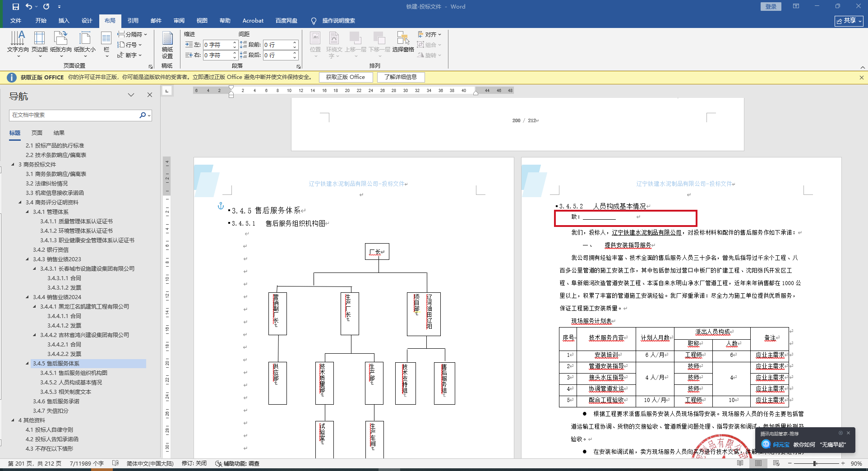Switch to the 审阅 Review tab
This screenshot has width=868, height=471.
pyautogui.click(x=179, y=21)
